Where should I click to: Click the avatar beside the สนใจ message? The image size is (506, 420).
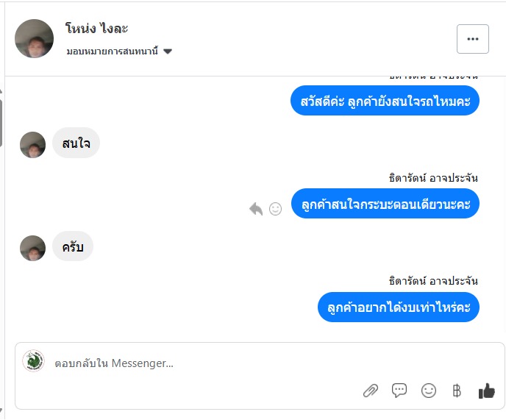[x=33, y=144]
